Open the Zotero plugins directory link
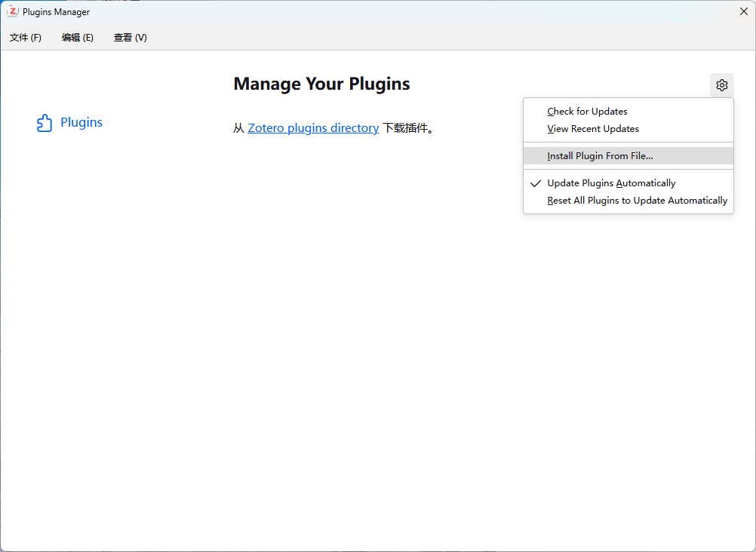 (x=313, y=127)
